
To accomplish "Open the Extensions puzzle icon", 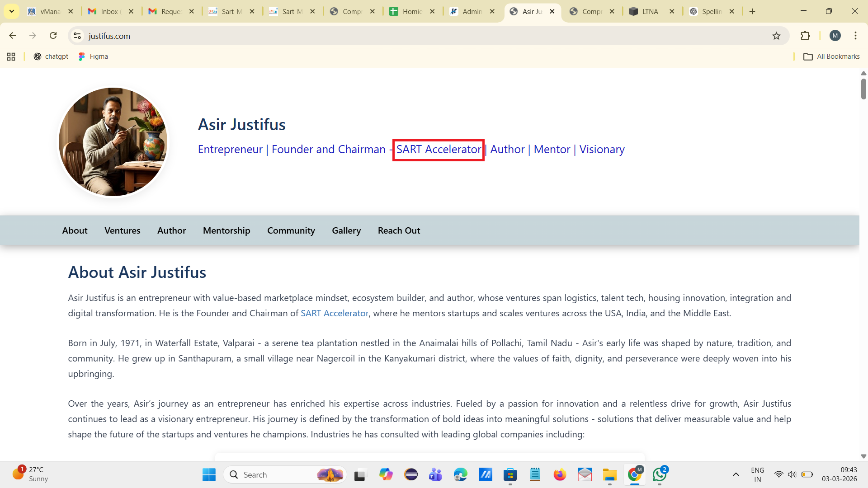I will tap(805, 36).
